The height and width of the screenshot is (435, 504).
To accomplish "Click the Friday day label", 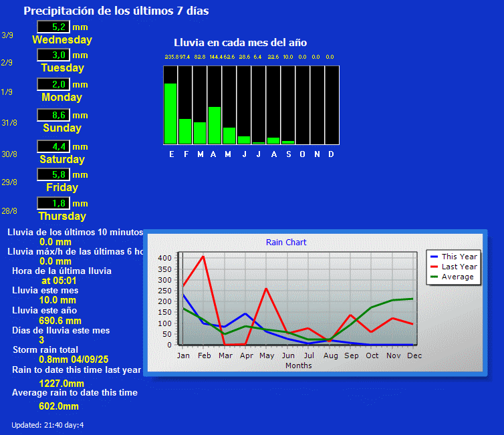I will click(62, 187).
